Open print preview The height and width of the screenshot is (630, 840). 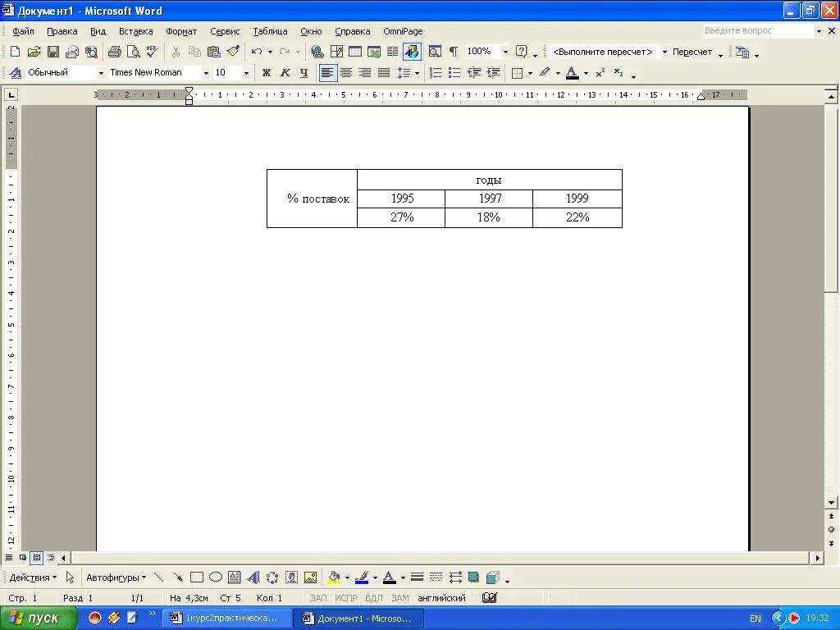click(134, 52)
